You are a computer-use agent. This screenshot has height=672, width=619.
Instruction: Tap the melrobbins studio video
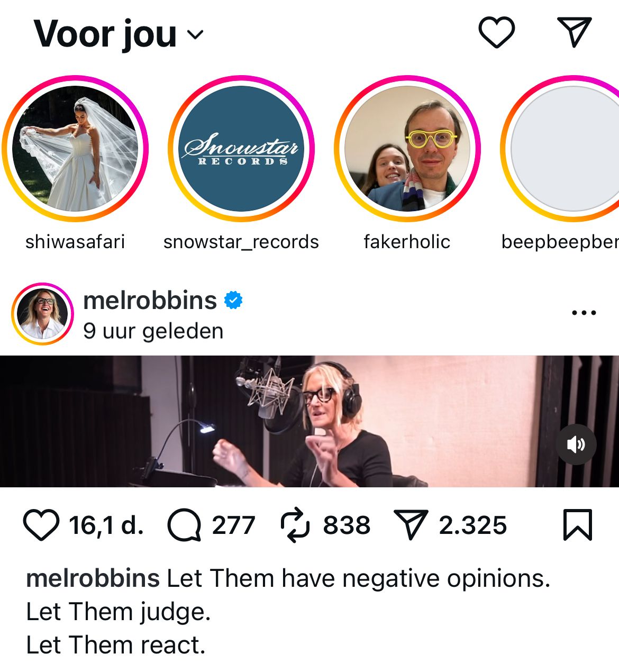[309, 421]
